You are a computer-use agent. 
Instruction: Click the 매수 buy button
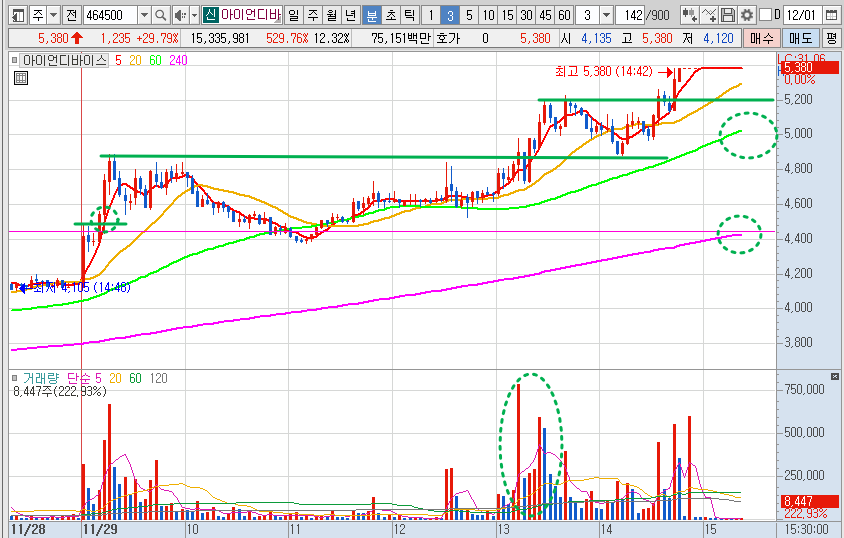pos(761,38)
